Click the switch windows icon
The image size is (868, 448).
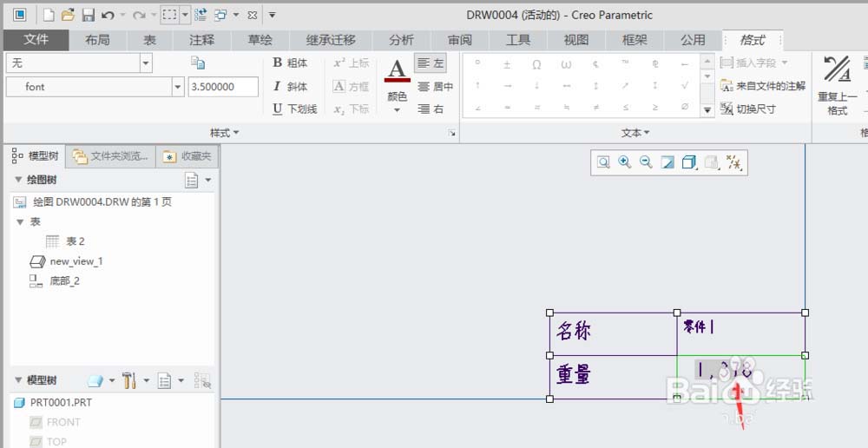(x=220, y=15)
